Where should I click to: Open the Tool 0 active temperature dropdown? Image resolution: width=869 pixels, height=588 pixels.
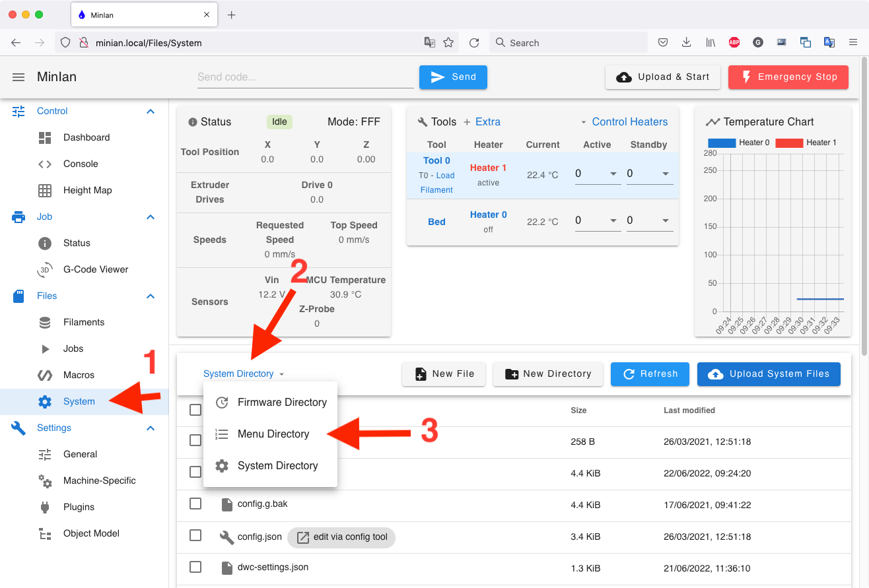point(598,174)
